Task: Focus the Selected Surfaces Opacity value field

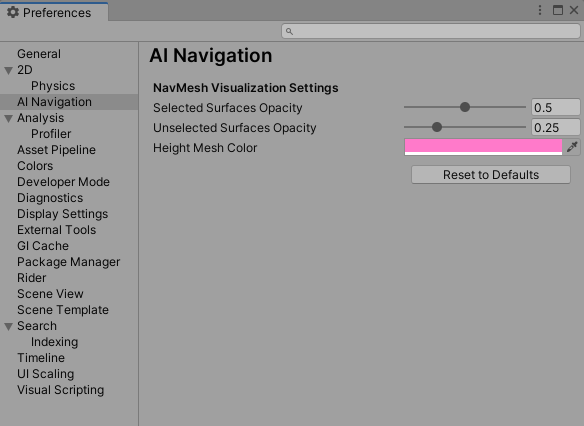Action: (555, 108)
